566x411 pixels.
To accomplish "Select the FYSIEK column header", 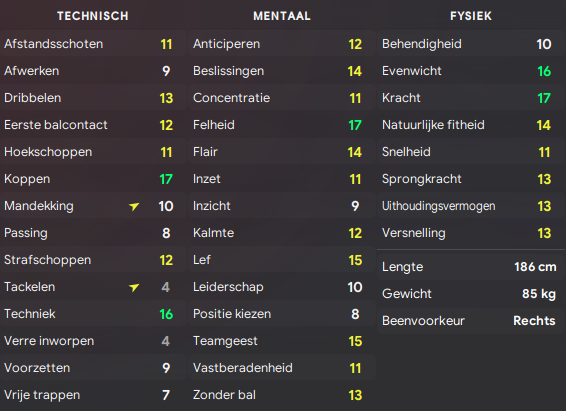I will click(471, 16).
